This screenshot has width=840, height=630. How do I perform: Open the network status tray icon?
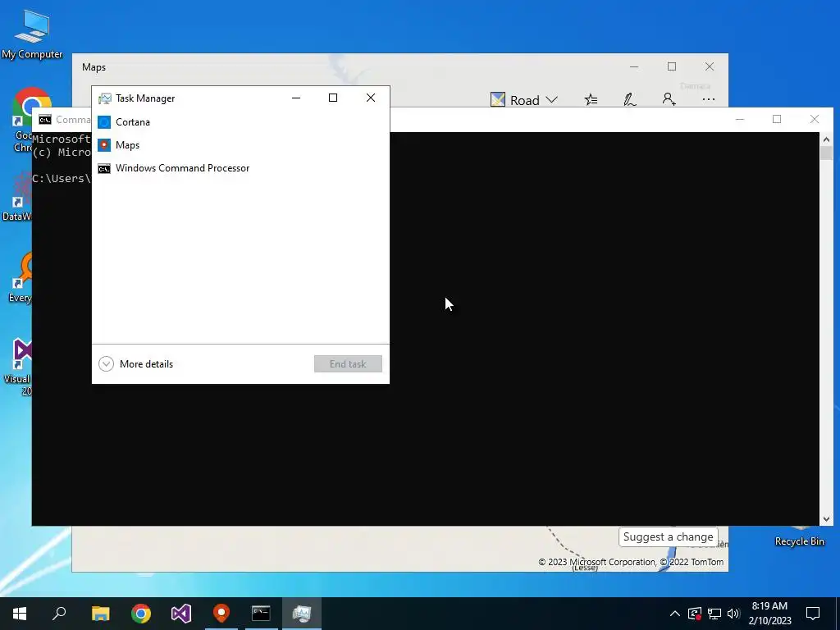(x=714, y=614)
